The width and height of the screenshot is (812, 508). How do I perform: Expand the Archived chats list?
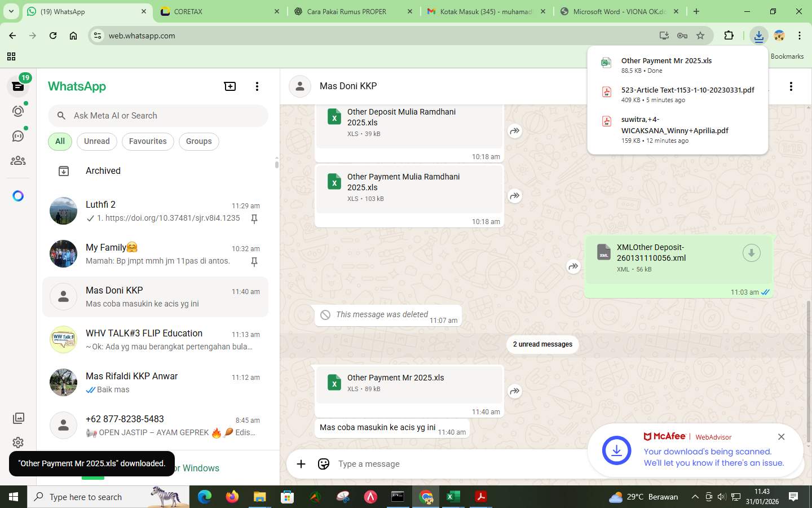click(x=103, y=170)
